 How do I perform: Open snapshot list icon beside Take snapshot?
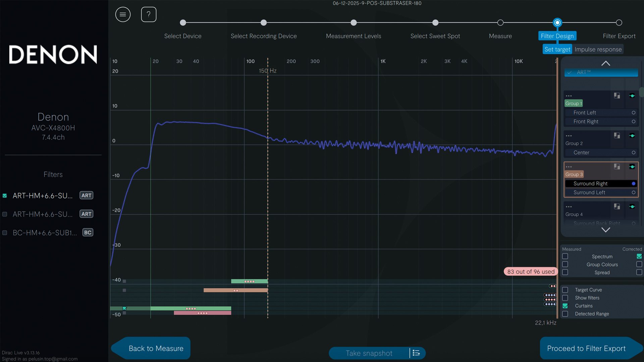point(416,353)
